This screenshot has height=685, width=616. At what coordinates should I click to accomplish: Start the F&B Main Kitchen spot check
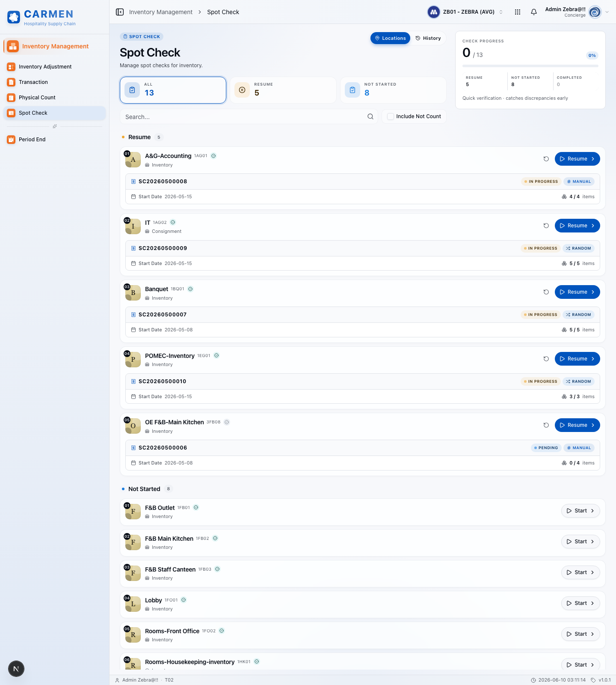580,542
